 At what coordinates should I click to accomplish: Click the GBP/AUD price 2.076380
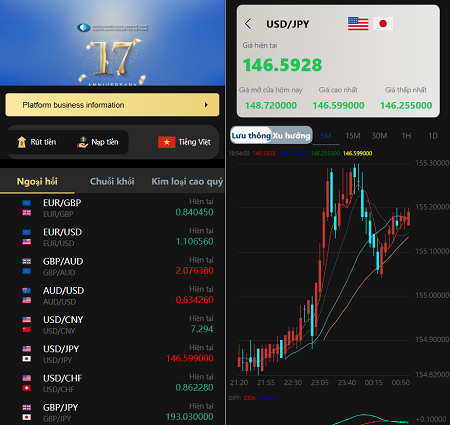pyautogui.click(x=194, y=270)
